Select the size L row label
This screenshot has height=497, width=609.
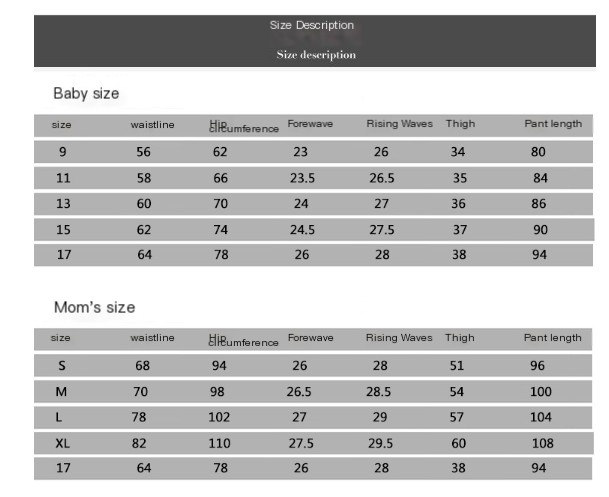pyautogui.click(x=62, y=417)
